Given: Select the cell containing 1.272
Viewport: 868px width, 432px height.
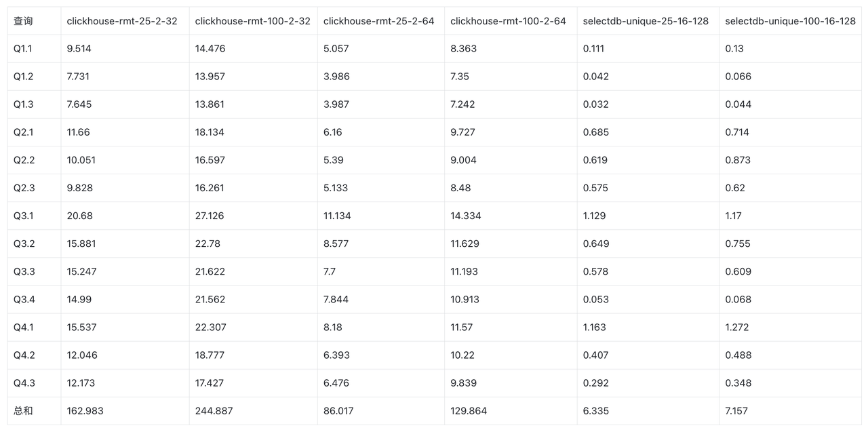Looking at the screenshot, I should (737, 328).
